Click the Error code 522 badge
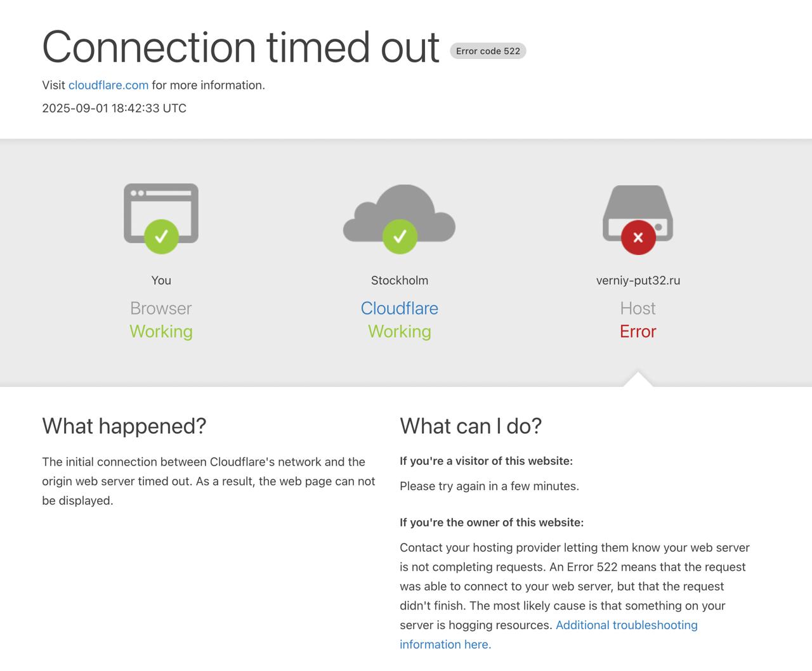The width and height of the screenshot is (812, 671). [x=488, y=51]
